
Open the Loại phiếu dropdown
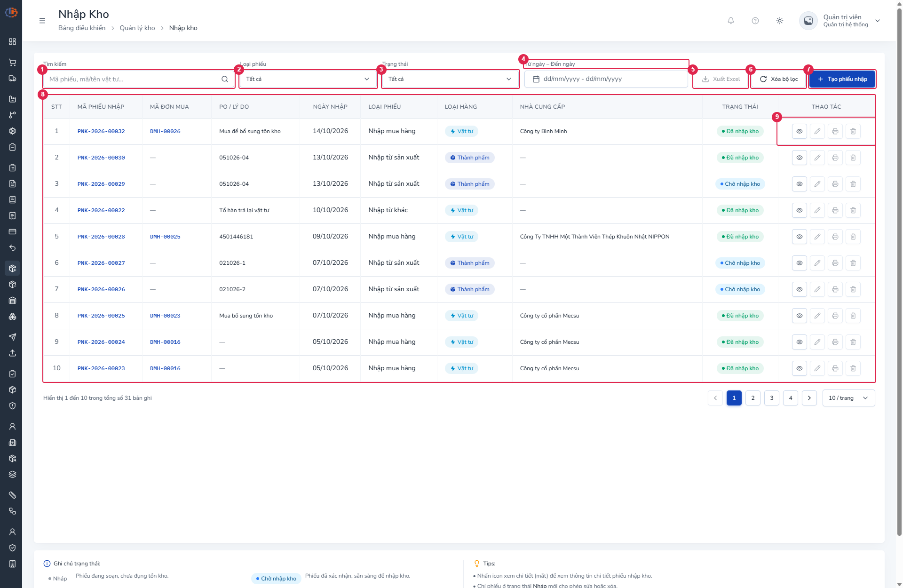click(x=308, y=79)
